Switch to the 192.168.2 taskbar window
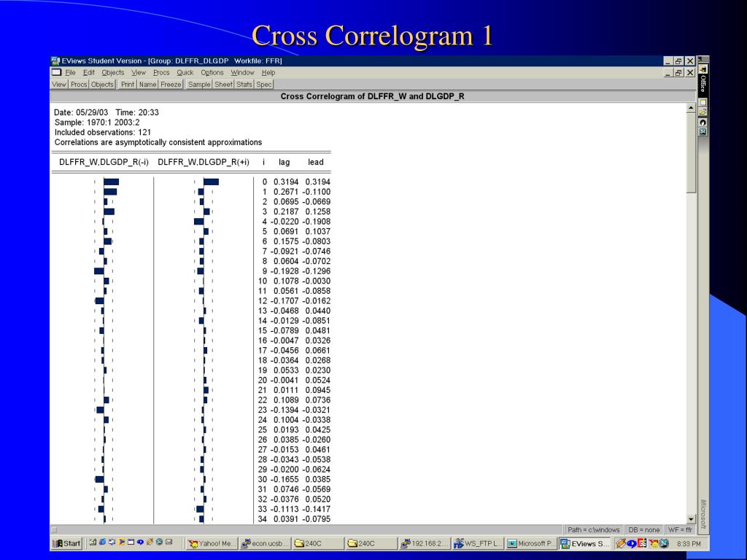The width and height of the screenshot is (747, 560). pyautogui.click(x=424, y=543)
